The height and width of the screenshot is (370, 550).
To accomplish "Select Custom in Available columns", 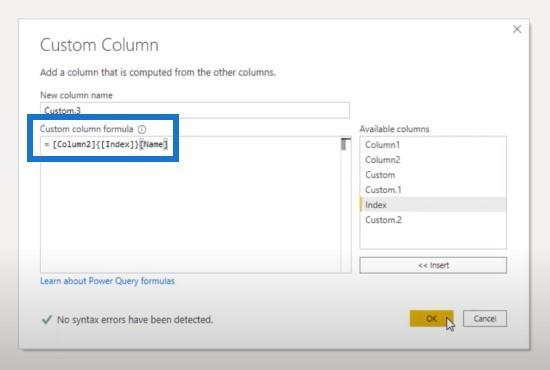I will [x=433, y=175].
